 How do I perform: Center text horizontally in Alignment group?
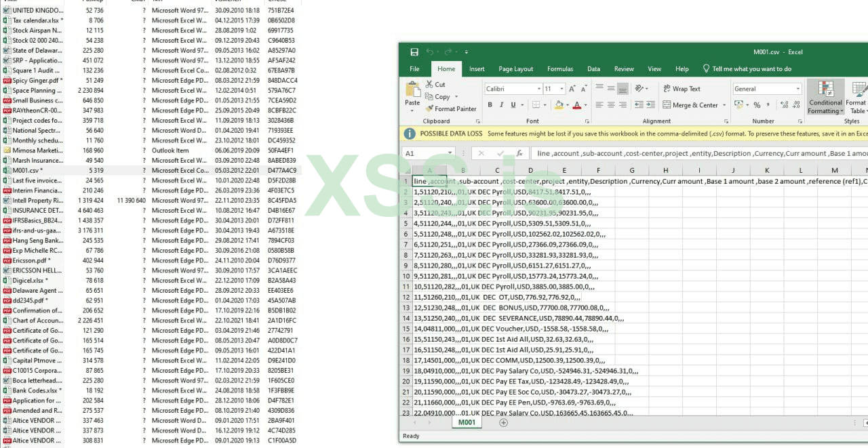612,105
